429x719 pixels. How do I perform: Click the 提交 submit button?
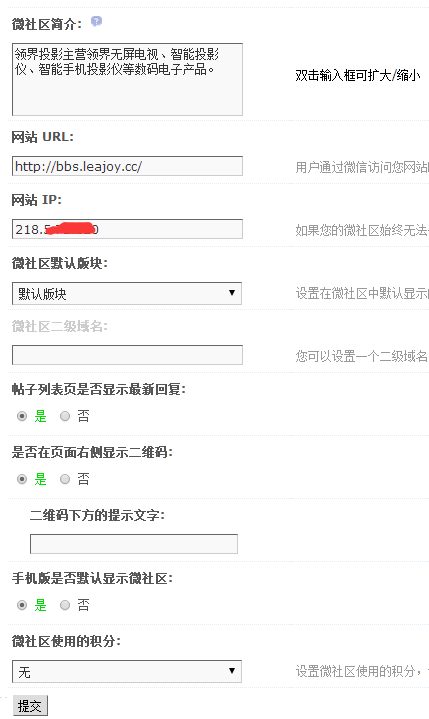pyautogui.click(x=30, y=706)
